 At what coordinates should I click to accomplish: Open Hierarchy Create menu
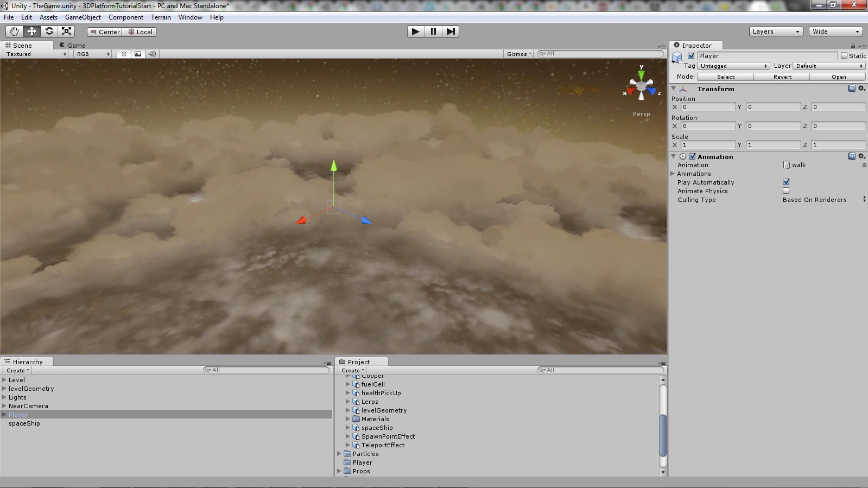click(17, 370)
